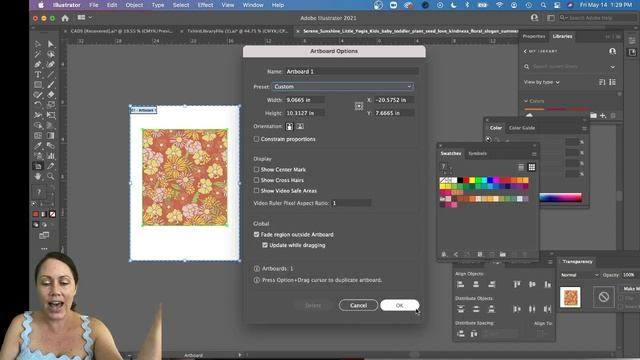Pick the red swatch in Swatches panel
This screenshot has width=640, height=360.
pos(466,180)
